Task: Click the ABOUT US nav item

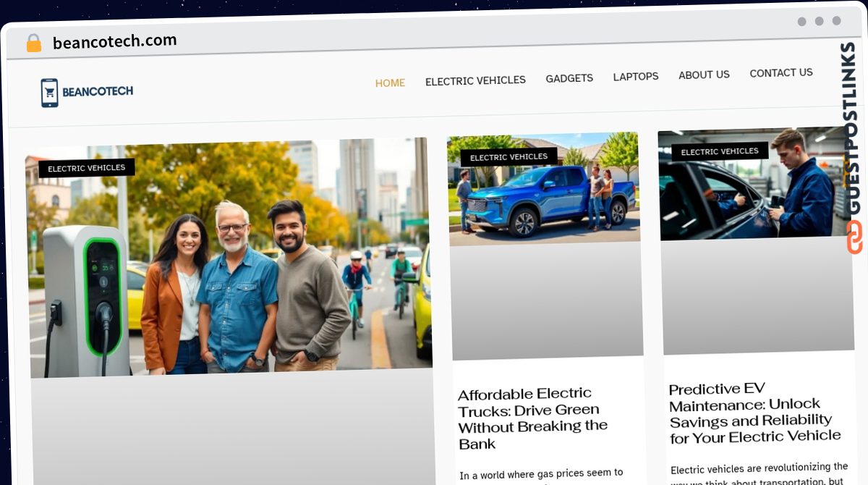Action: [704, 74]
